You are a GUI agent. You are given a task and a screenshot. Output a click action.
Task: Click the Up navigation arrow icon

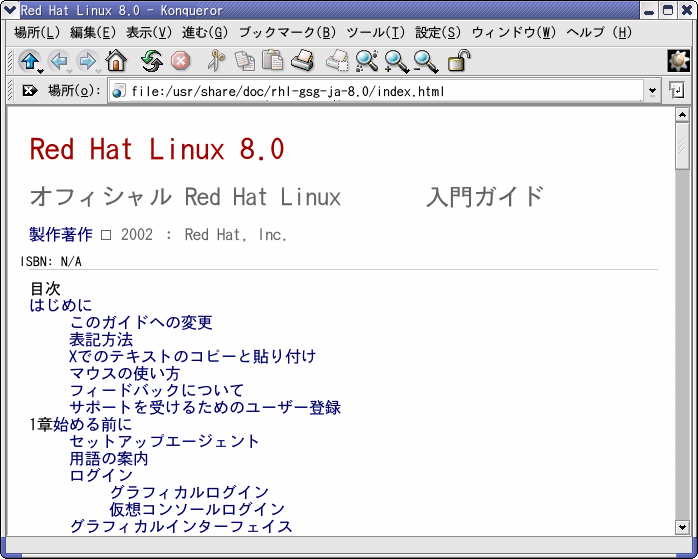point(29,61)
